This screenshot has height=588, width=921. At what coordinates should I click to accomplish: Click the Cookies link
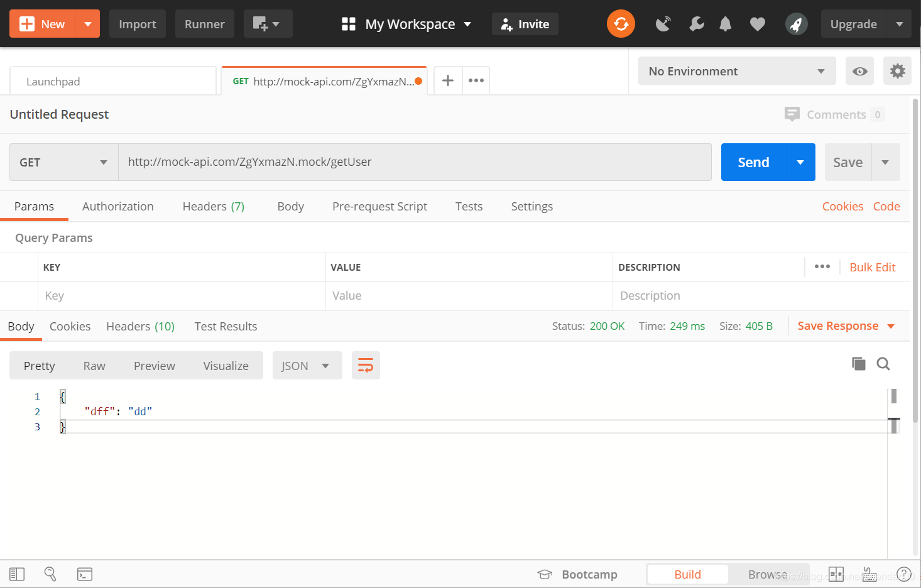coord(842,206)
